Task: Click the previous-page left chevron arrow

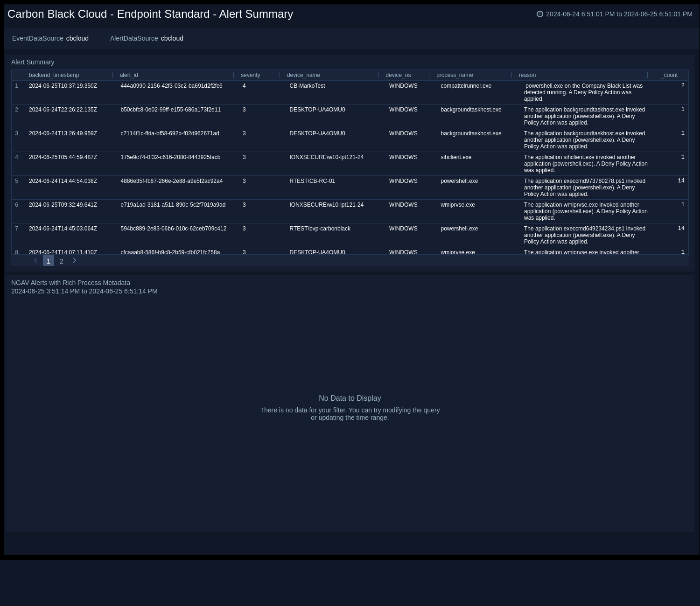Action: (x=35, y=260)
